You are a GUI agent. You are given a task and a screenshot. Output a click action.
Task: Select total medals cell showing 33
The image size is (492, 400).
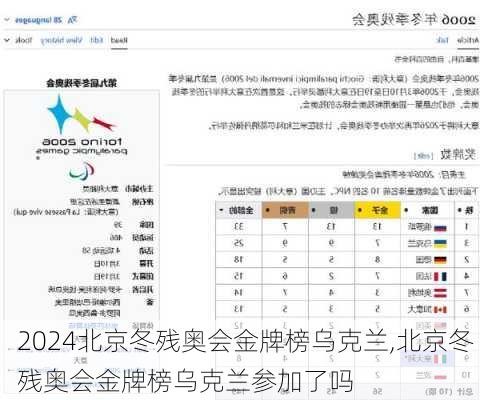click(239, 227)
